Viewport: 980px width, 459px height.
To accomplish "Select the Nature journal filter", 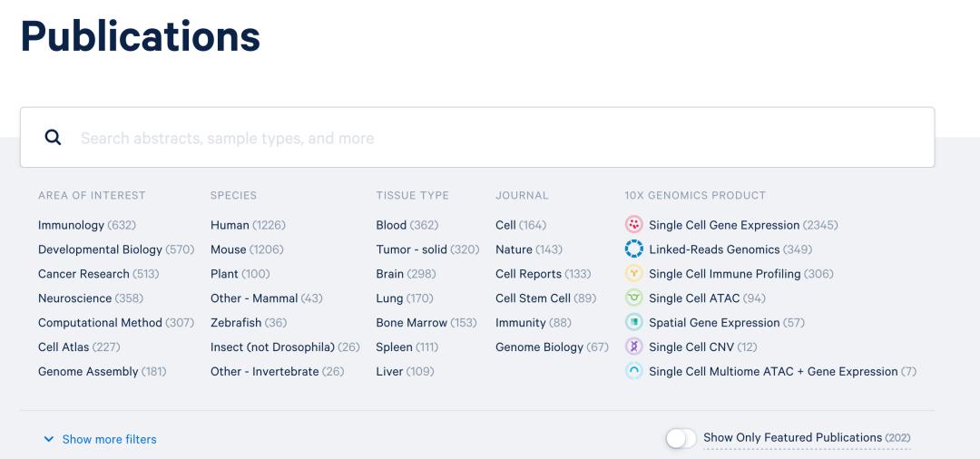I will point(514,249).
